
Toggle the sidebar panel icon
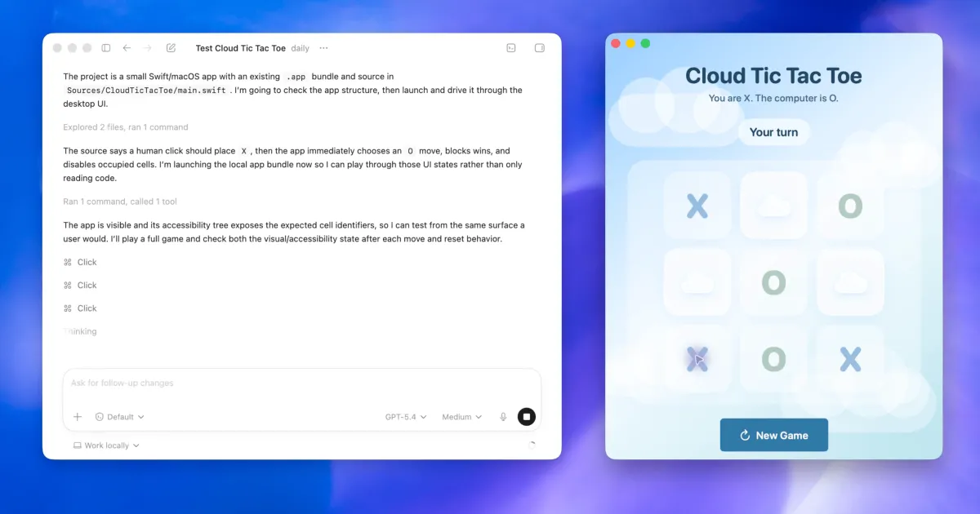tap(106, 48)
